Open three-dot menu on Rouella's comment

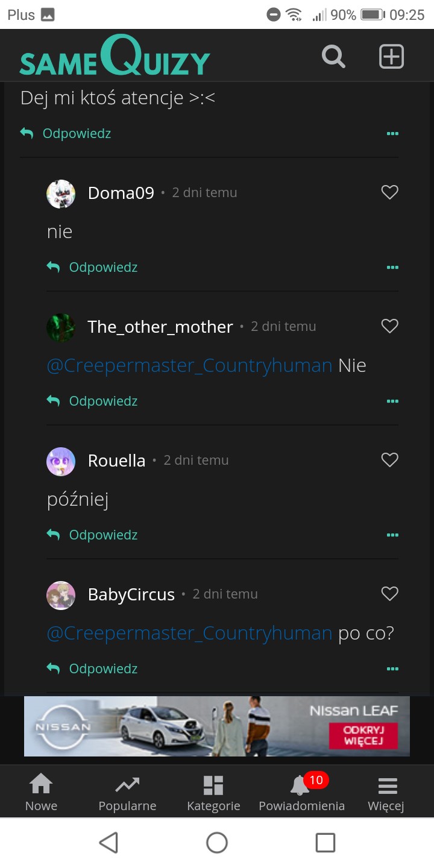click(392, 535)
